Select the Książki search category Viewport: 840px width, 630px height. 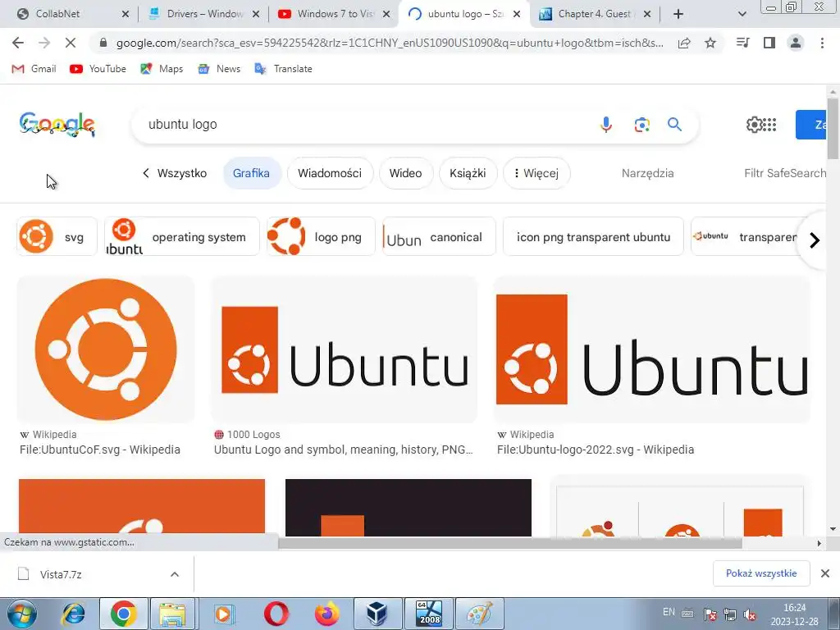tap(468, 173)
